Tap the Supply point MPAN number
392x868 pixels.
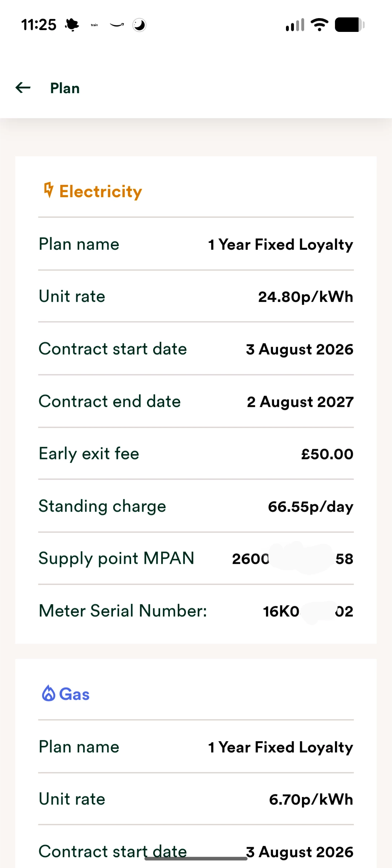click(293, 559)
